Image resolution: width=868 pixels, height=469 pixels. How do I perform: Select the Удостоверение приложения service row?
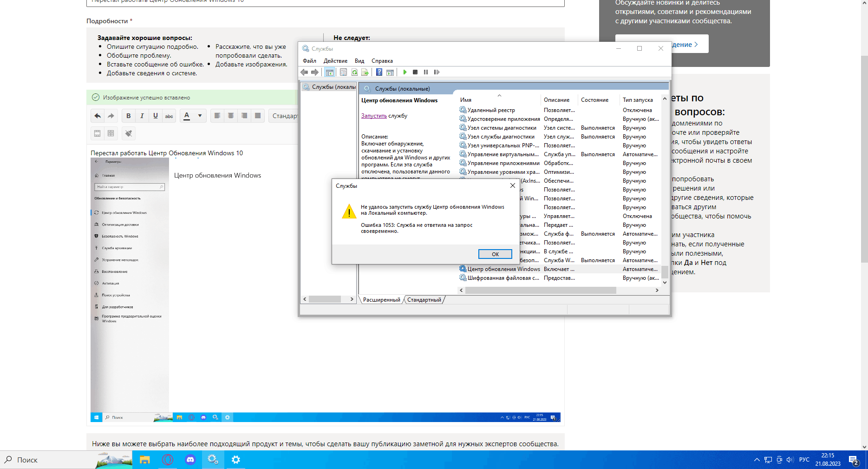click(x=559, y=119)
